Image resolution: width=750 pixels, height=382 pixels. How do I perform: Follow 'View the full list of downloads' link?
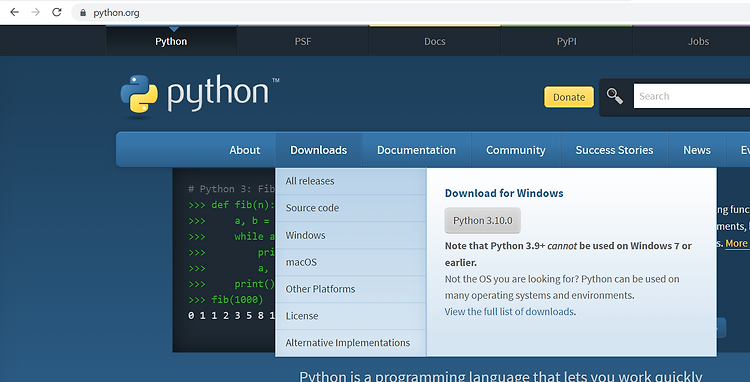[x=509, y=312]
